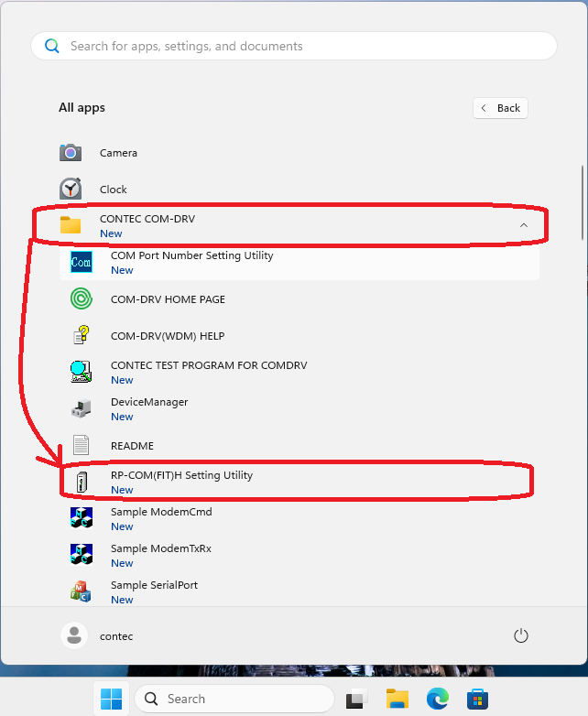Click the taskbar Search box

click(234, 699)
